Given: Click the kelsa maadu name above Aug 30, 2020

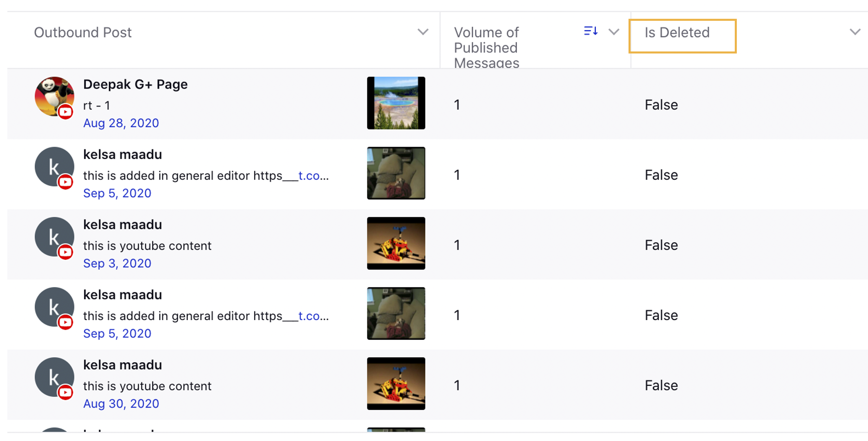Looking at the screenshot, I should 123,365.
